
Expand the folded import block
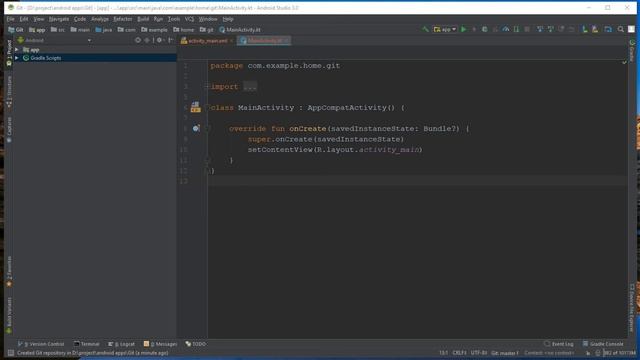207,86
